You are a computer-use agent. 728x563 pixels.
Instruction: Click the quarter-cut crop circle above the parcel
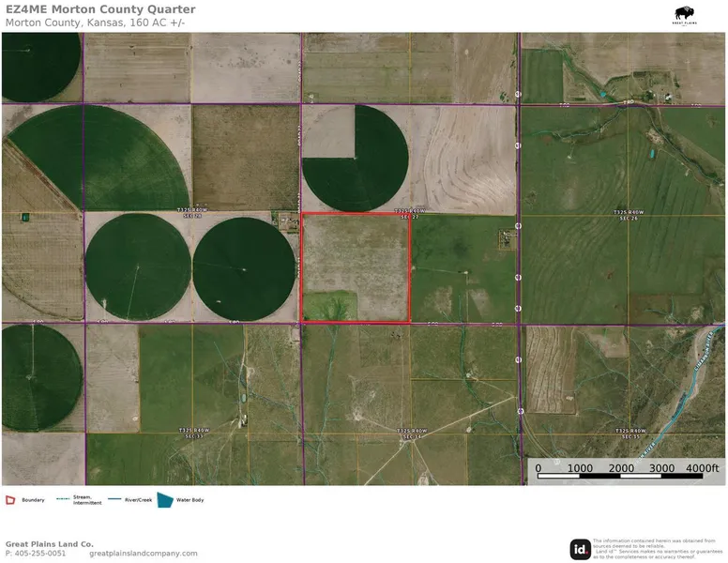click(x=356, y=158)
